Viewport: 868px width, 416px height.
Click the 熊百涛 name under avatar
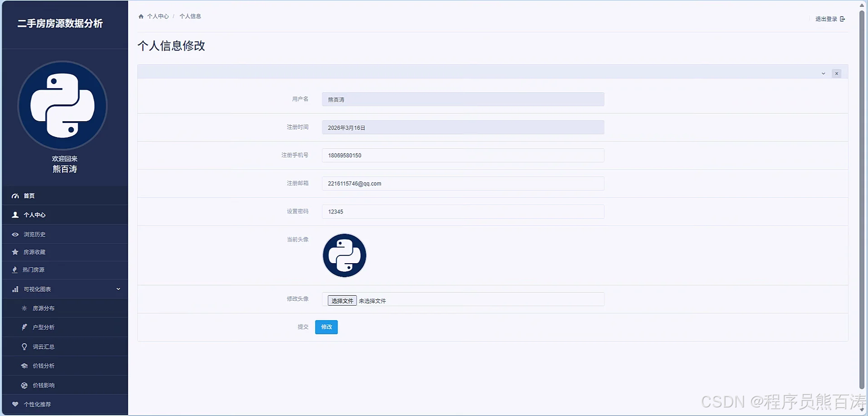coord(65,169)
